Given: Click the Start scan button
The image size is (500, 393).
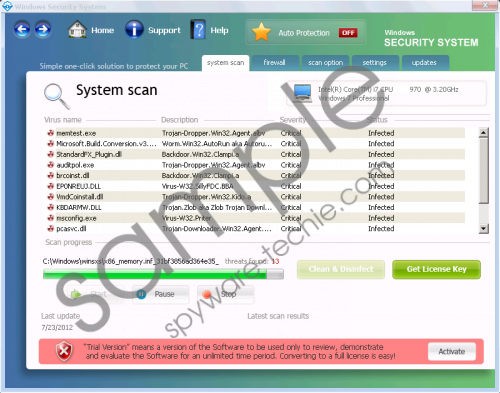Looking at the screenshot, I should click(x=96, y=294).
